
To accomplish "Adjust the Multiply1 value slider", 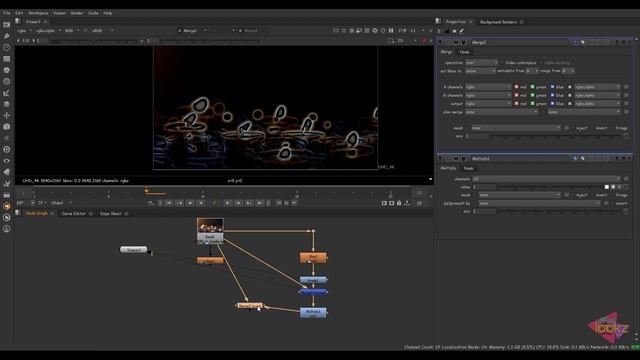I will [549, 187].
